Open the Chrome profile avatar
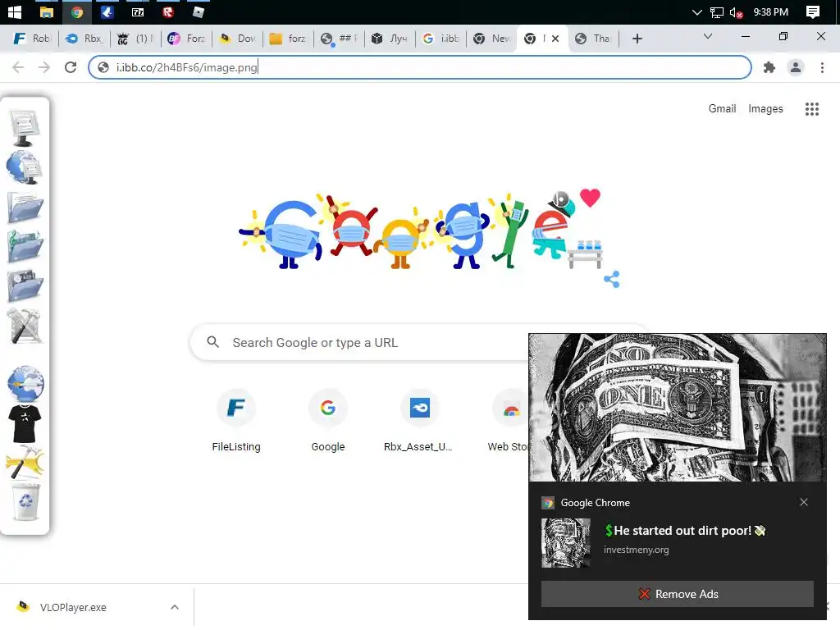This screenshot has height=630, width=840. tap(796, 67)
